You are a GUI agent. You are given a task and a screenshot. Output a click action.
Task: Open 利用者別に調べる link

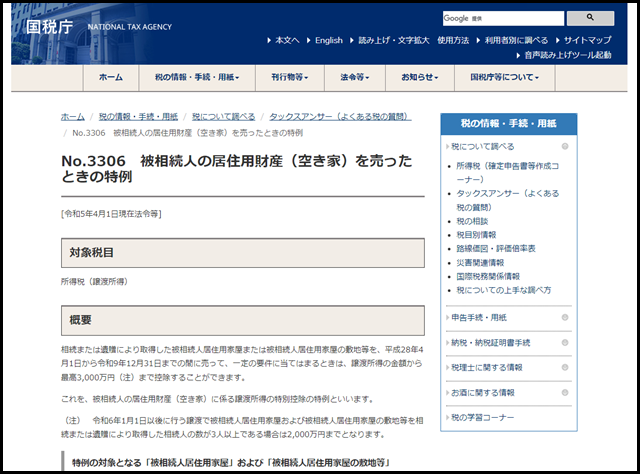[x=516, y=40]
